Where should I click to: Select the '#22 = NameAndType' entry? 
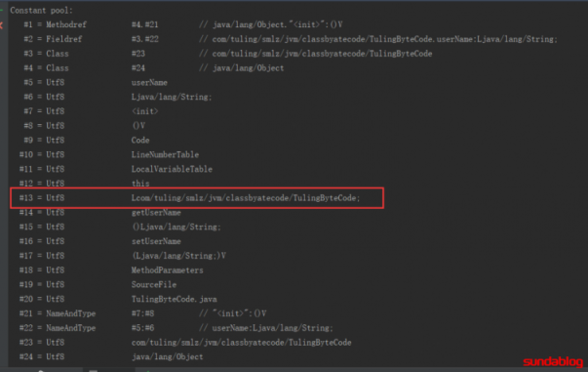(x=58, y=328)
